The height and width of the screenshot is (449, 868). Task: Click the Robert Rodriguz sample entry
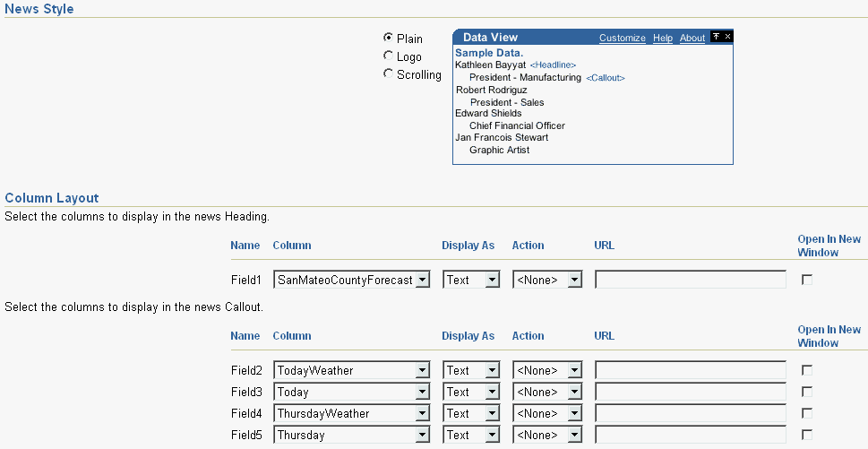[x=492, y=90]
